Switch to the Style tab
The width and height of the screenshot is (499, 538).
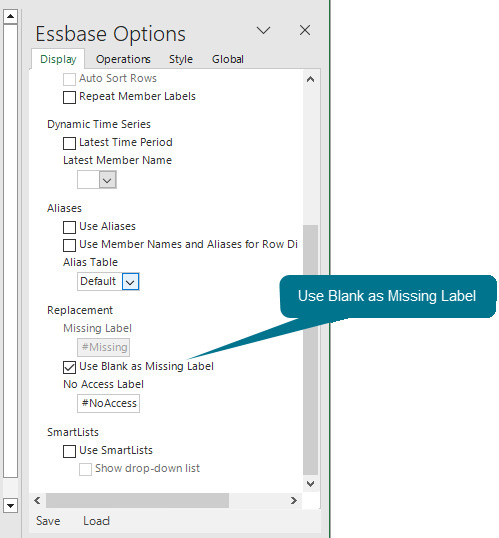[181, 59]
